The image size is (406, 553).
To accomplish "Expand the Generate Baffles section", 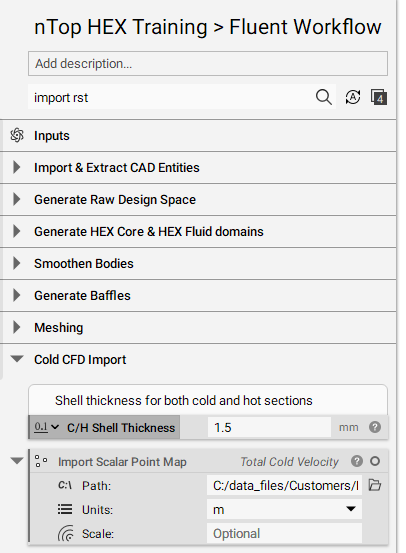I will 16,295.
